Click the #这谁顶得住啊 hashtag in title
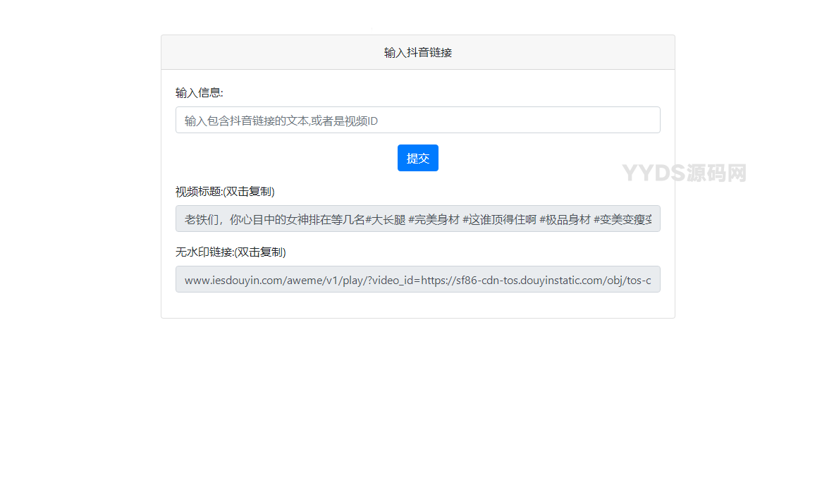834x504 pixels. pos(499,219)
